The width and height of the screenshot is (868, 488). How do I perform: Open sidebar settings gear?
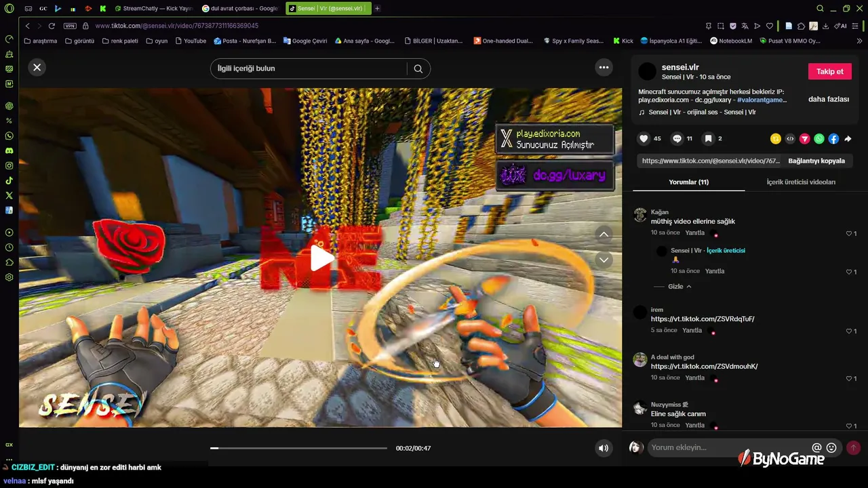pos(9,277)
